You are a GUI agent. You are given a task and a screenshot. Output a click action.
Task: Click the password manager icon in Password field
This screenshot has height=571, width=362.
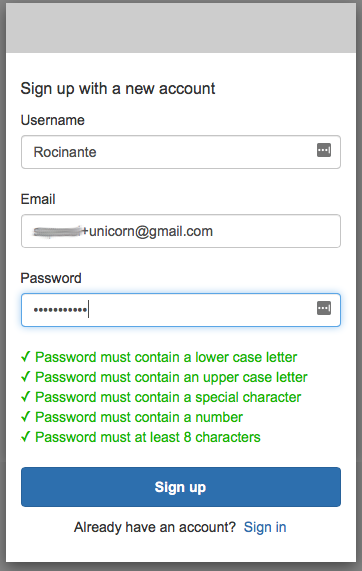(x=324, y=308)
